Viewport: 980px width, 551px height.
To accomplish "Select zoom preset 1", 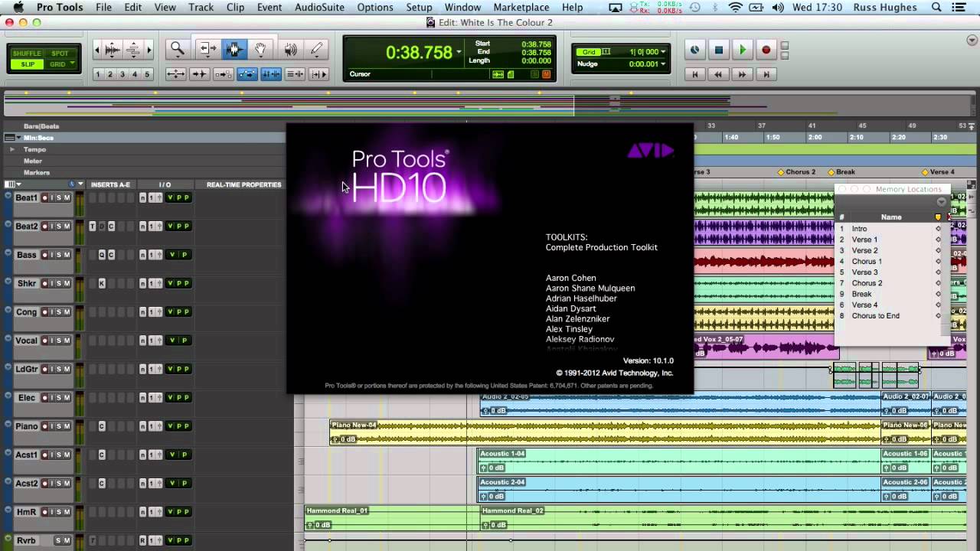I will 98,74.
